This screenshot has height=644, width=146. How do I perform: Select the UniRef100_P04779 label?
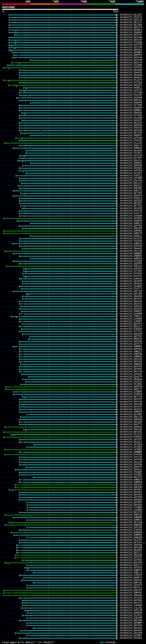pyautogui.click(x=131, y=457)
